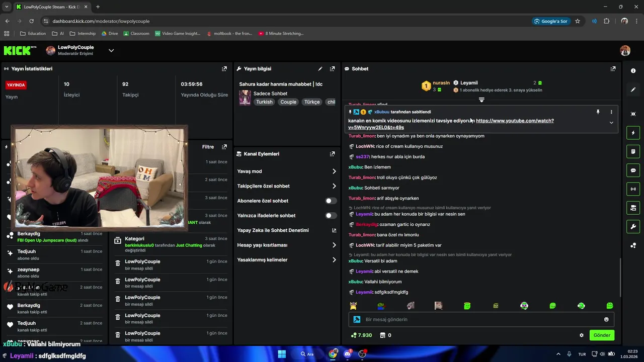Click the chat panel scrollbar
644x362 pixels.
point(620,278)
